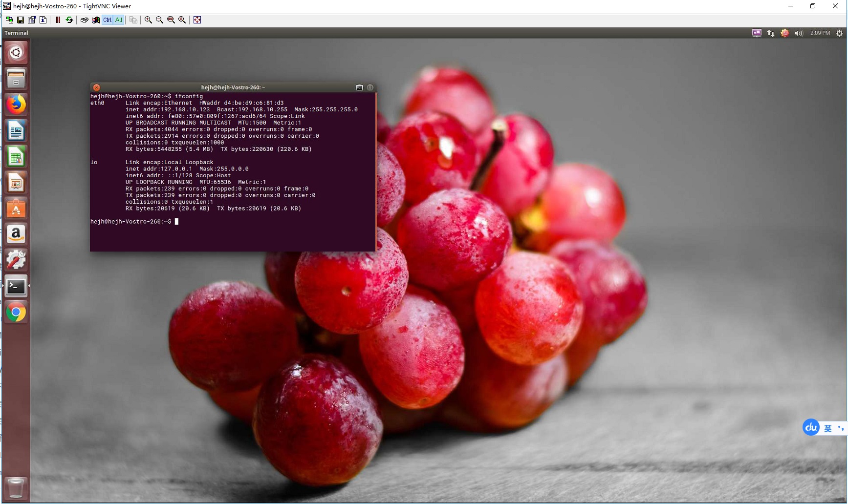Open Ubuntu Dash search from launcher
Image resolution: width=848 pixels, height=504 pixels.
coord(16,52)
